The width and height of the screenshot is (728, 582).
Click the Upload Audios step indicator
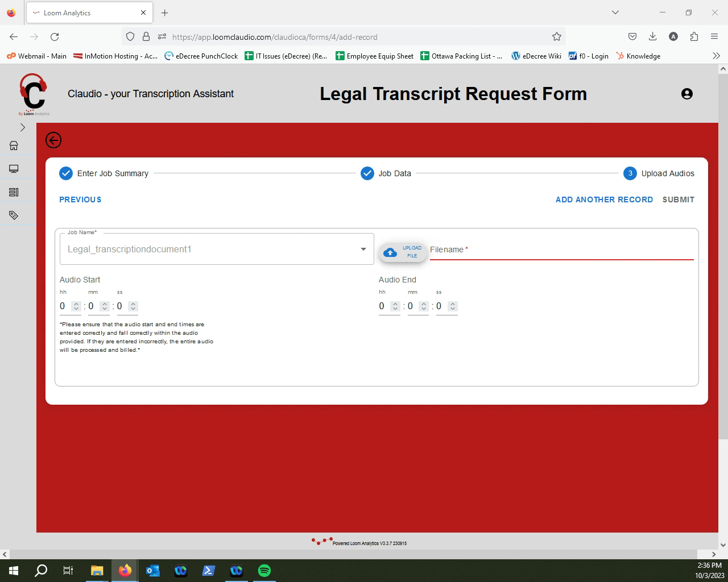pos(630,173)
